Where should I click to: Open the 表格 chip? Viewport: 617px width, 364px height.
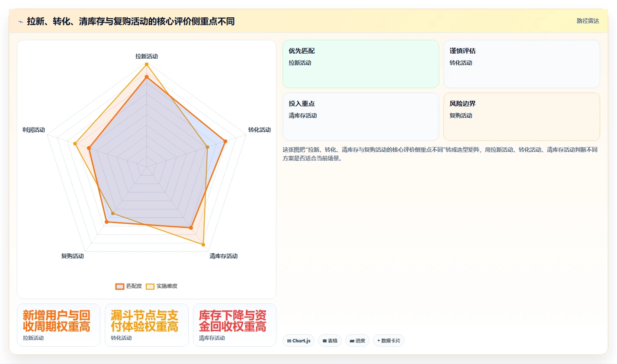click(x=330, y=341)
